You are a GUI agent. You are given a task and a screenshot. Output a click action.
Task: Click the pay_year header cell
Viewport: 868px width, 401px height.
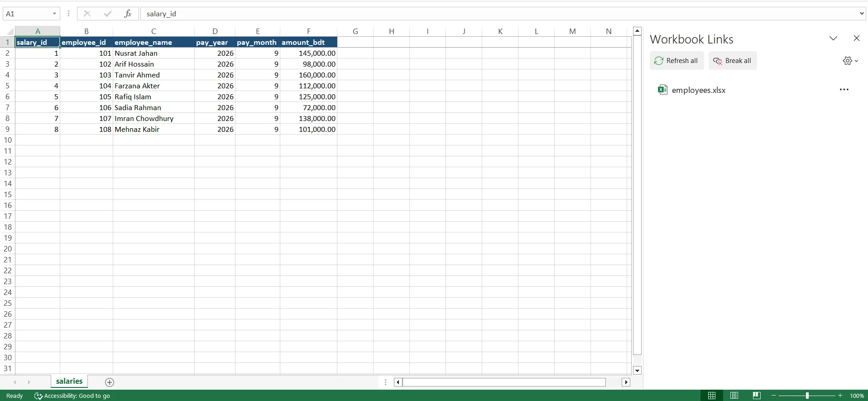215,42
